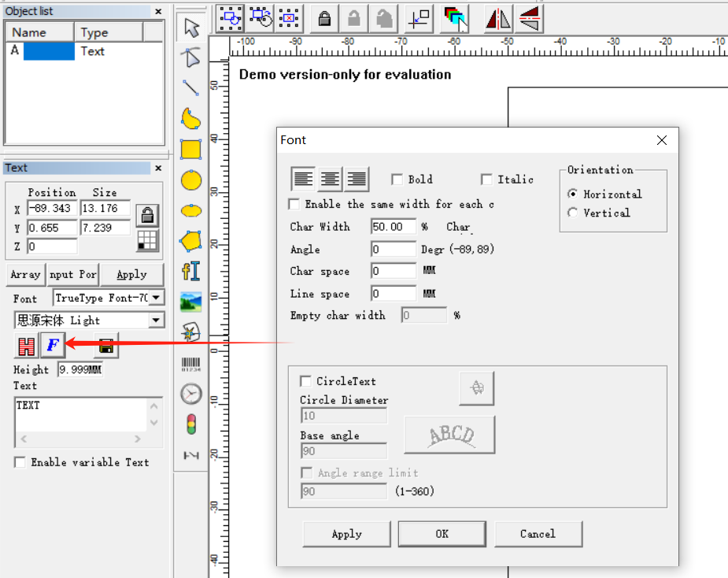The width and height of the screenshot is (728, 578).
Task: Select the Vertical orientation radio button
Action: pos(573,213)
